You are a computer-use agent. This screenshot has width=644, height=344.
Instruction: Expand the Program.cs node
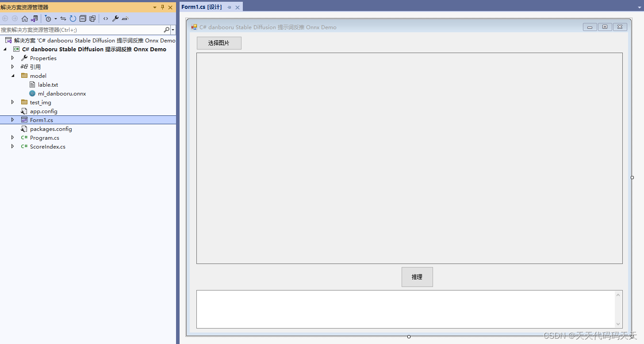tap(13, 138)
